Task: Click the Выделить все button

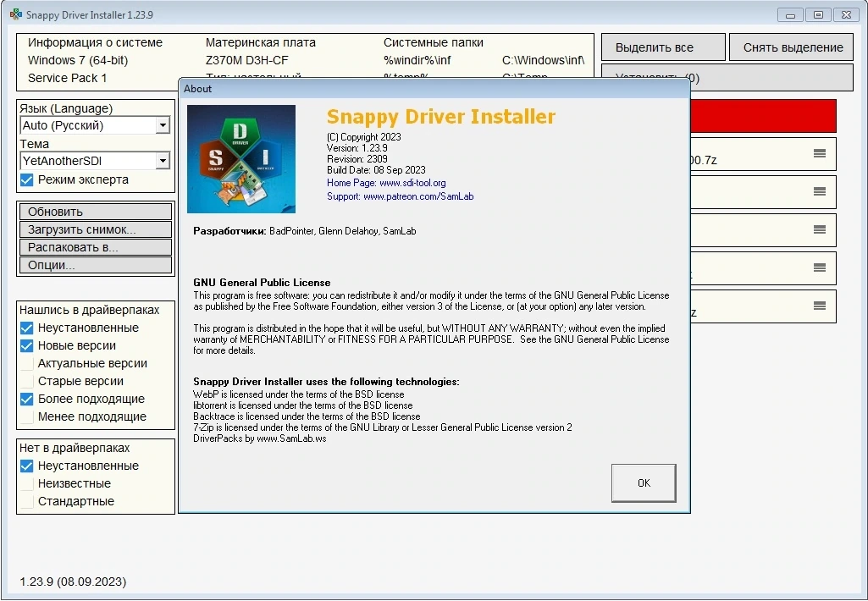Action: 663,47
